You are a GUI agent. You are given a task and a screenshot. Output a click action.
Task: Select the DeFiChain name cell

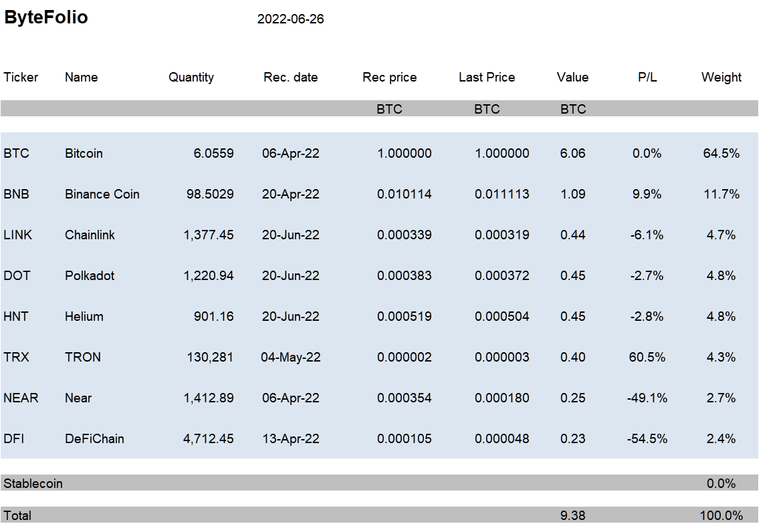(95, 440)
